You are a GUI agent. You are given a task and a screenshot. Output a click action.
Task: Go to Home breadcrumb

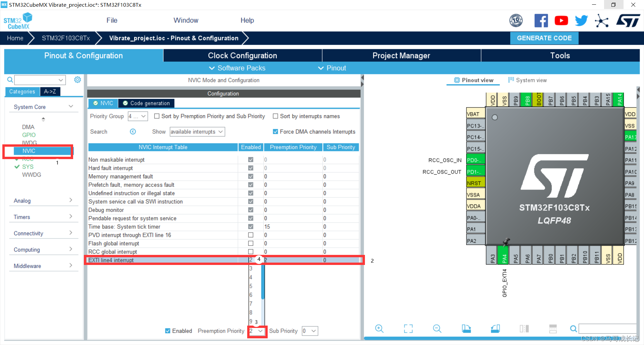(15, 38)
